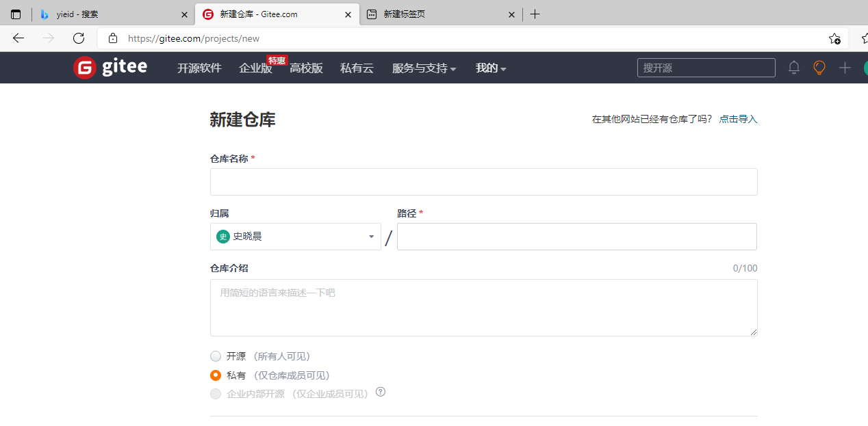
Task: Select the 开源 public radio button
Action: pos(216,356)
